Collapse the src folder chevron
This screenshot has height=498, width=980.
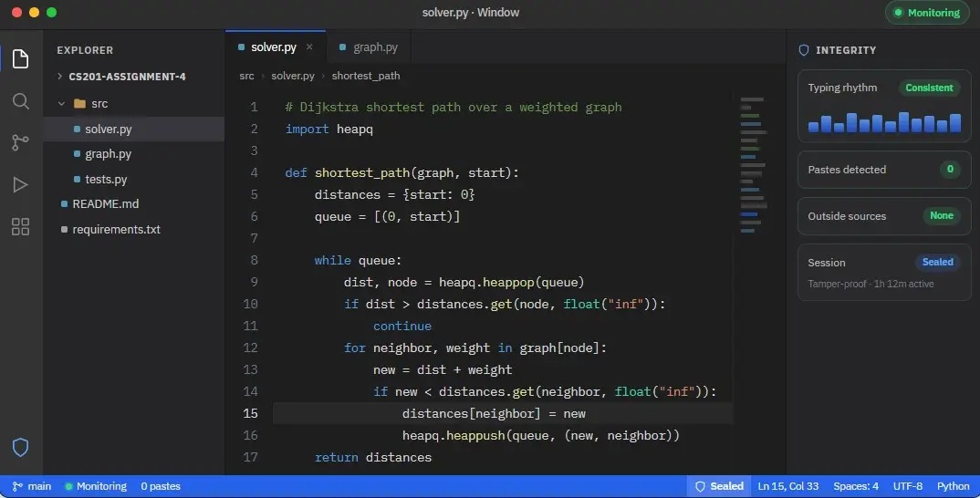pos(61,104)
